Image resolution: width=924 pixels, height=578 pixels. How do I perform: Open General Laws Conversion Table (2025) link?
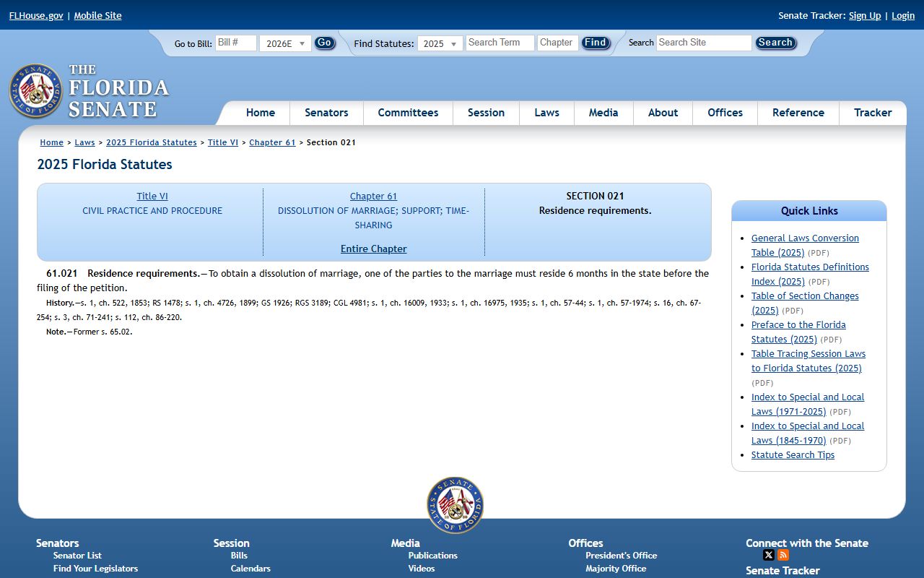pos(805,245)
